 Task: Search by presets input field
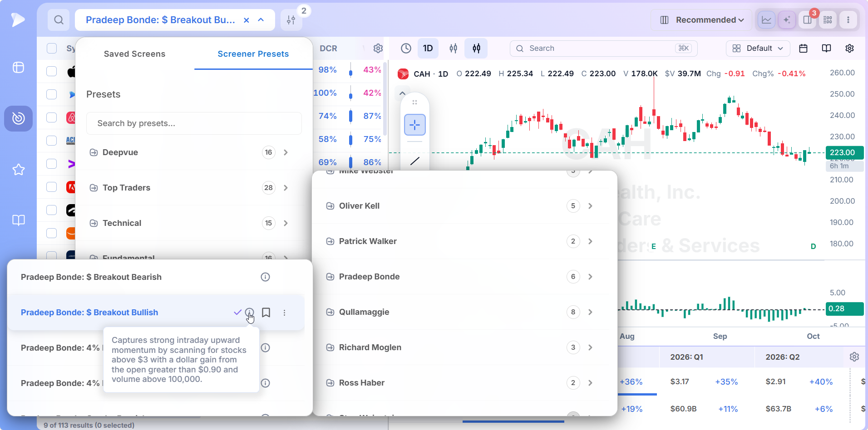(194, 123)
